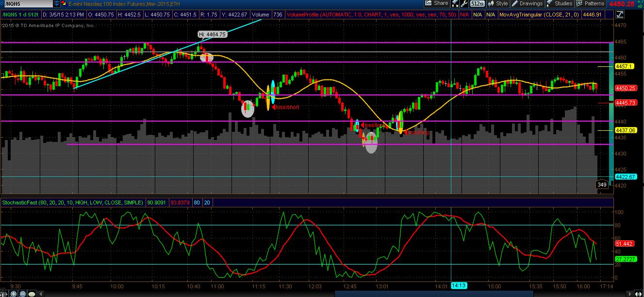Image resolution: width=644 pixels, height=297 pixels.
Task: Click the O: 4450.75 open value
Action: [101, 15]
